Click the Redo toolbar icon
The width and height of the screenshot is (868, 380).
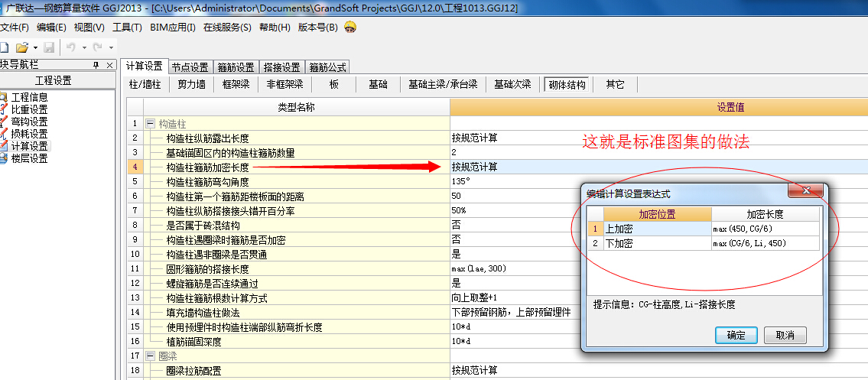97,47
